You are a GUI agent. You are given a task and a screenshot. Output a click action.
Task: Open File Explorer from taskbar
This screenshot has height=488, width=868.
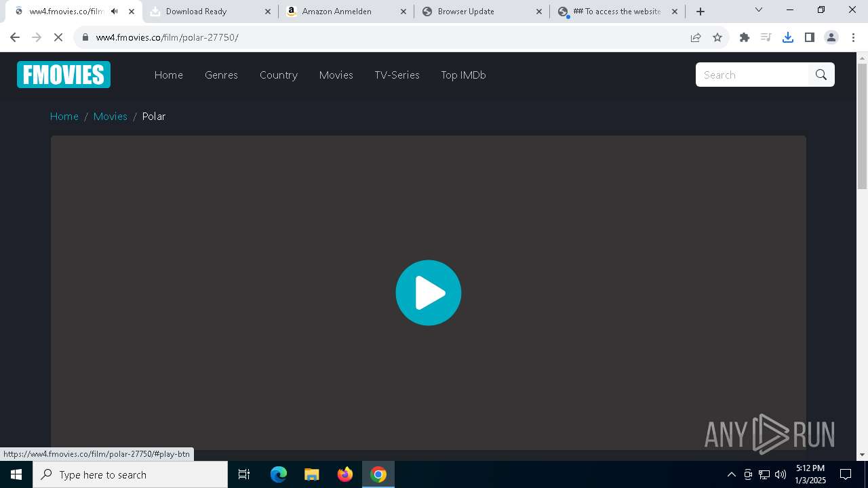(x=312, y=474)
